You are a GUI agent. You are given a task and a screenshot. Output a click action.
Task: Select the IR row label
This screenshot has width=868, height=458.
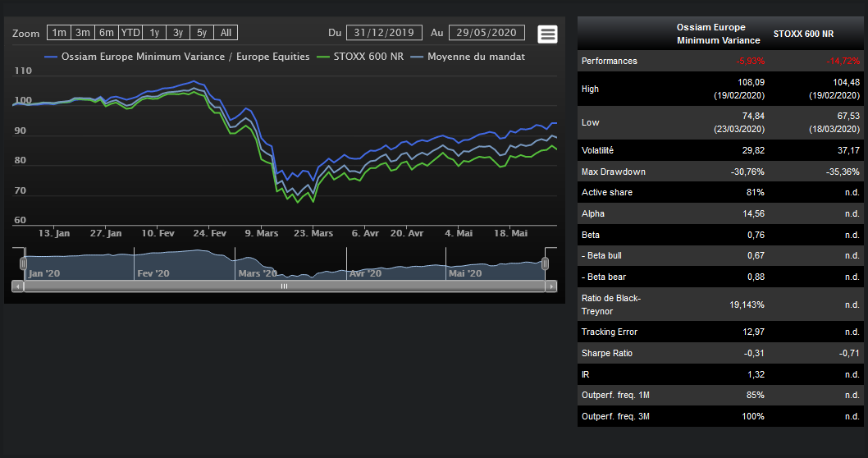pos(585,374)
